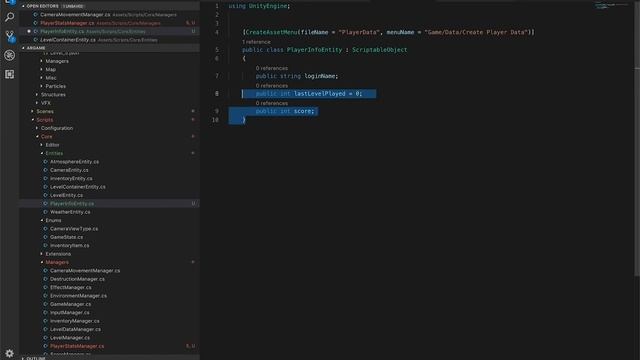Screen dimensions: 640x360
Task: Expand the Extensions folder in Core
Action: tap(42, 254)
